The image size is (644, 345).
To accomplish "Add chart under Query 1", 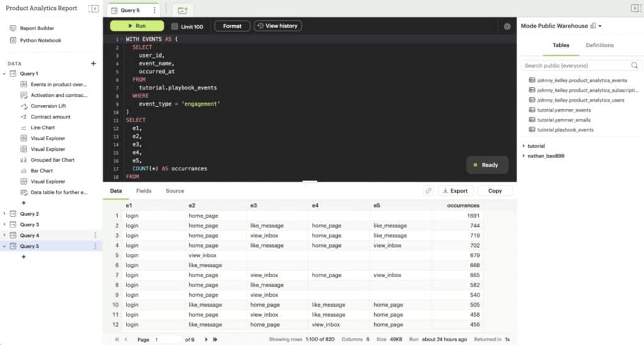I will [23, 203].
